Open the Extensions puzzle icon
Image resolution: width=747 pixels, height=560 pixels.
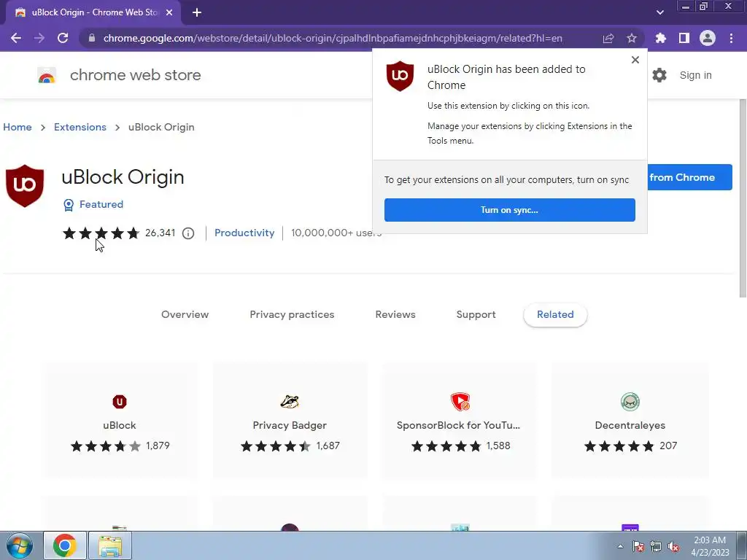[660, 38]
